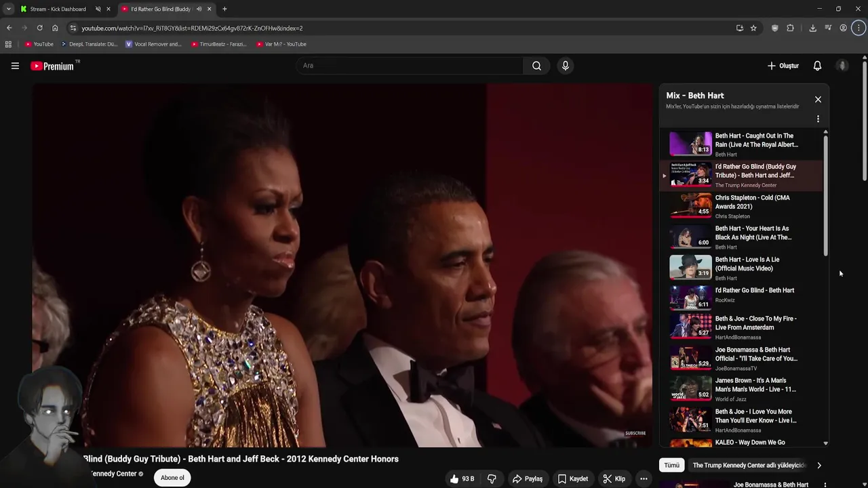Save the video with Kaydet
Viewport: 868px width, 488px height.
point(573,479)
